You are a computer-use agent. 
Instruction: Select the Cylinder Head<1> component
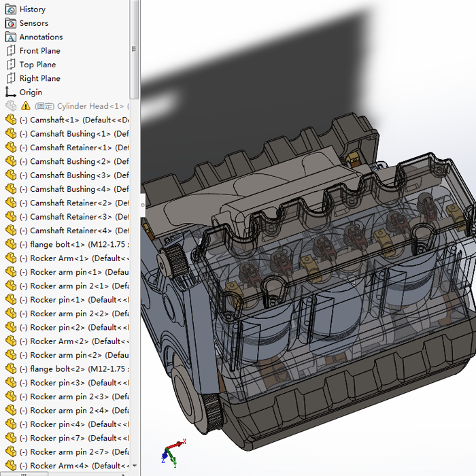point(82,106)
